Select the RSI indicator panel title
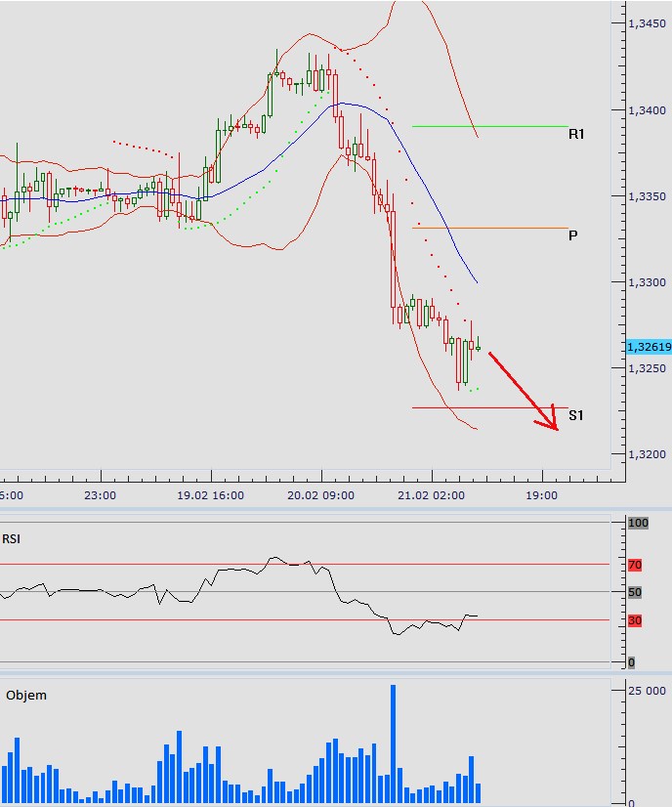This screenshot has height=807, width=672. (12, 539)
